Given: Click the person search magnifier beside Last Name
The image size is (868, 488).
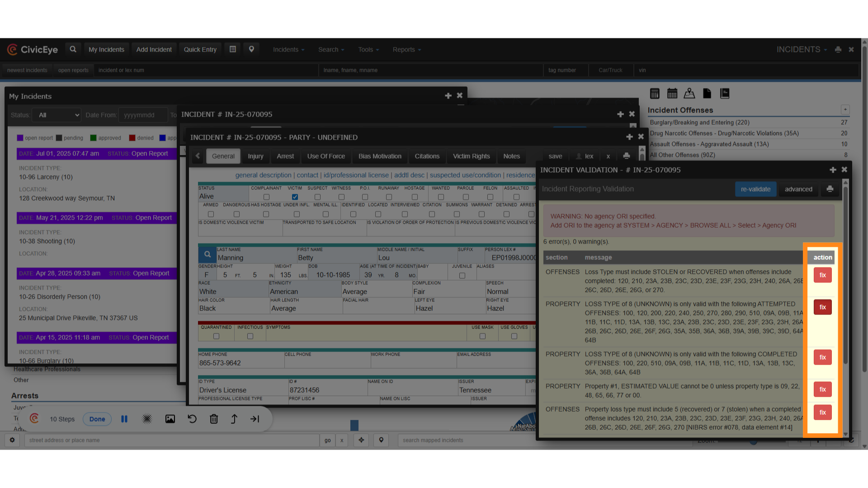Looking at the screenshot, I should [x=208, y=254].
